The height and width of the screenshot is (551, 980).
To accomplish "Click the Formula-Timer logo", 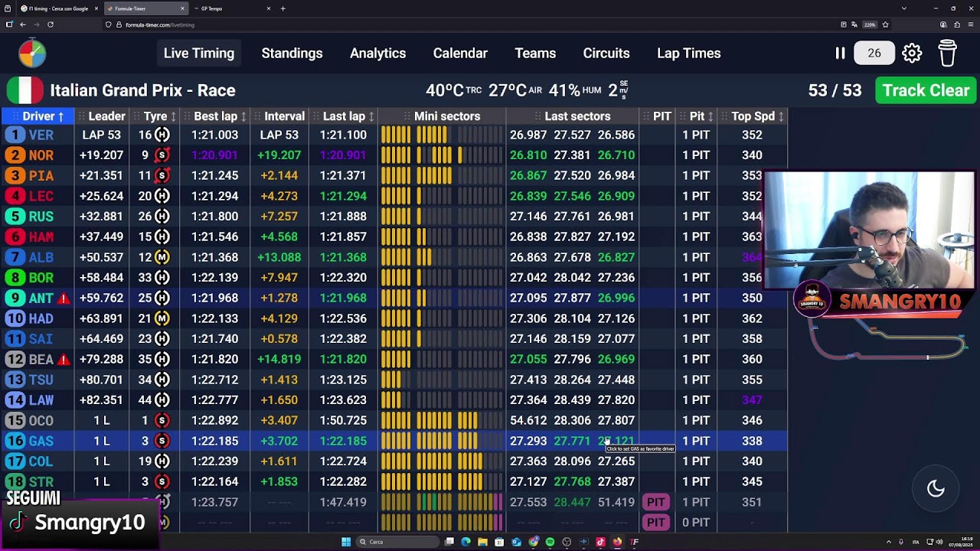I will (32, 53).
